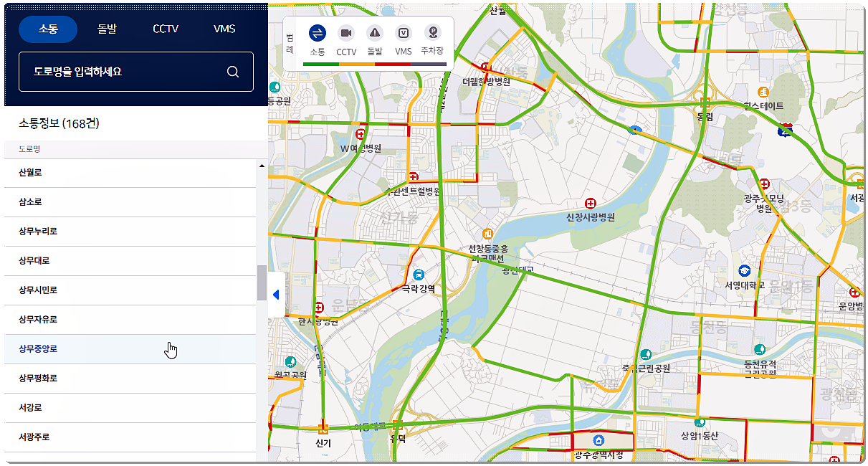
Task: Select the 소통 traffic-flow legend icon
Action: coord(318,33)
